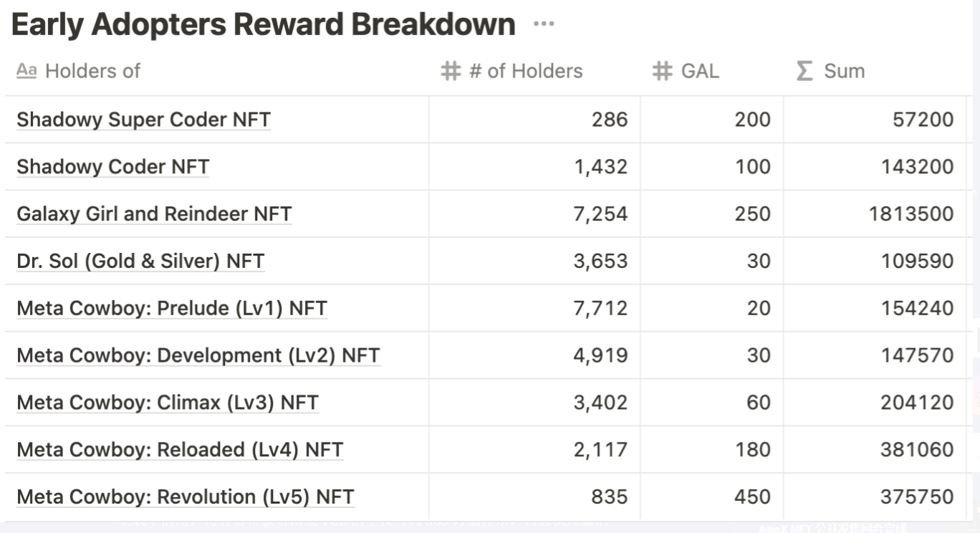Open the GAL column header menu
980x533 pixels.
click(700, 71)
